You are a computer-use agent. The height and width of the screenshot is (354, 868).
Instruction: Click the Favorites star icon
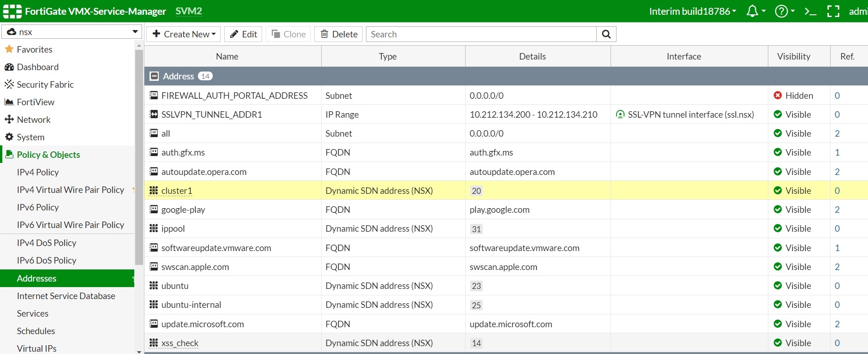[9, 49]
